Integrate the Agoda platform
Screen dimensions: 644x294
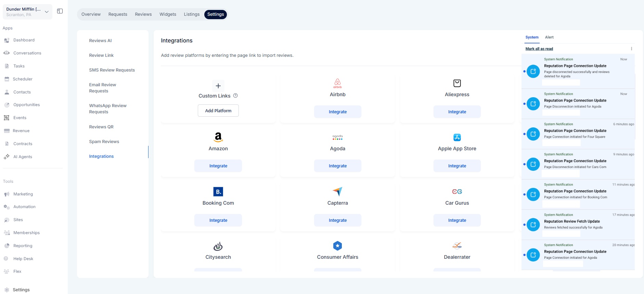(x=338, y=166)
